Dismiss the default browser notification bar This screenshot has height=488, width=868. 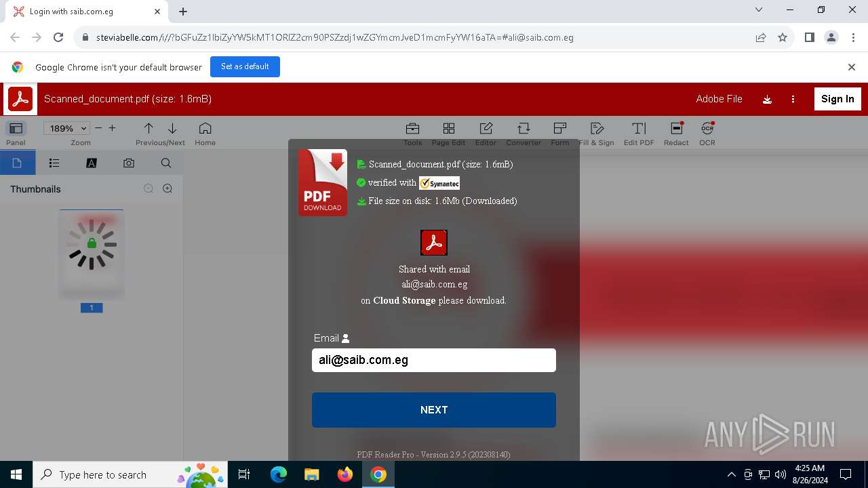pos(852,67)
